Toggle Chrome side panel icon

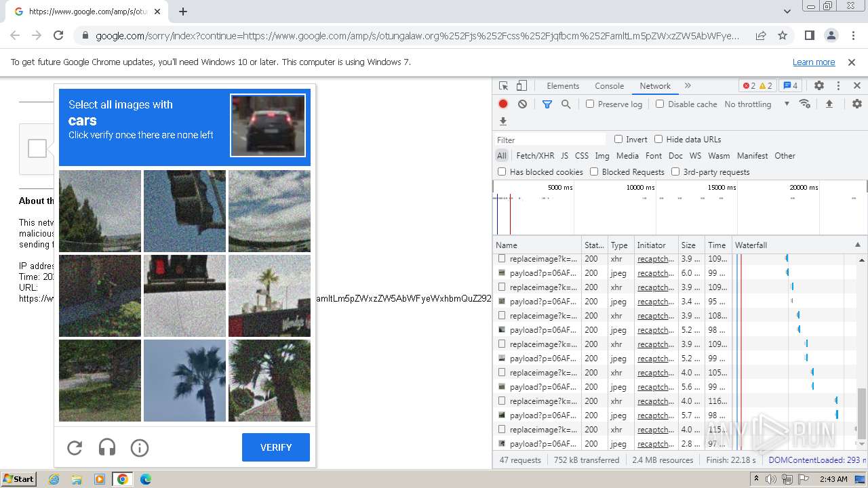coord(810,35)
